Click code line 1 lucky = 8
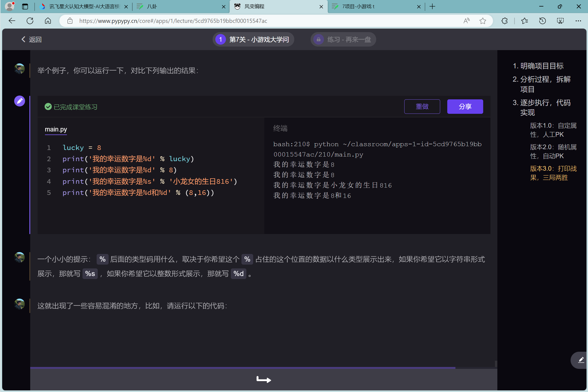Screen dimensions: 588x392 pyautogui.click(x=82, y=148)
